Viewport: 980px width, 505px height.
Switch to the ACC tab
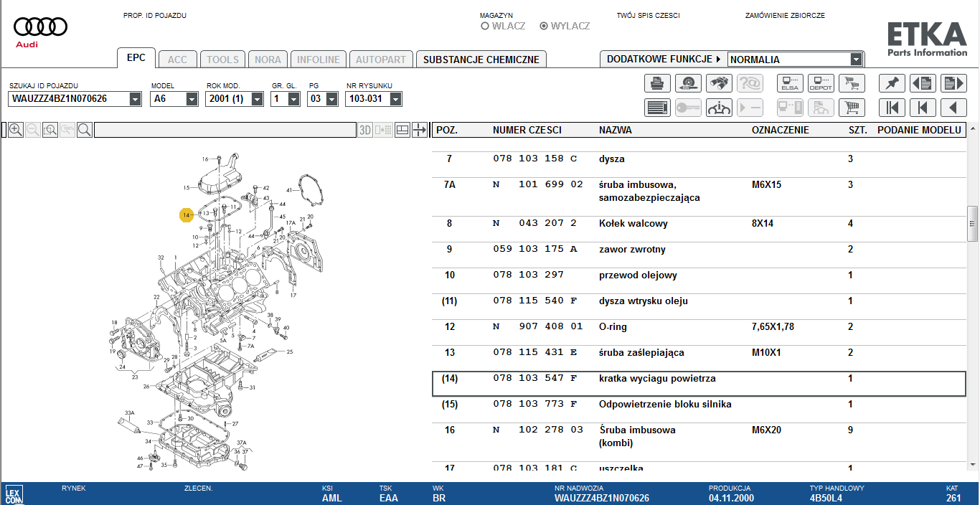tap(177, 60)
